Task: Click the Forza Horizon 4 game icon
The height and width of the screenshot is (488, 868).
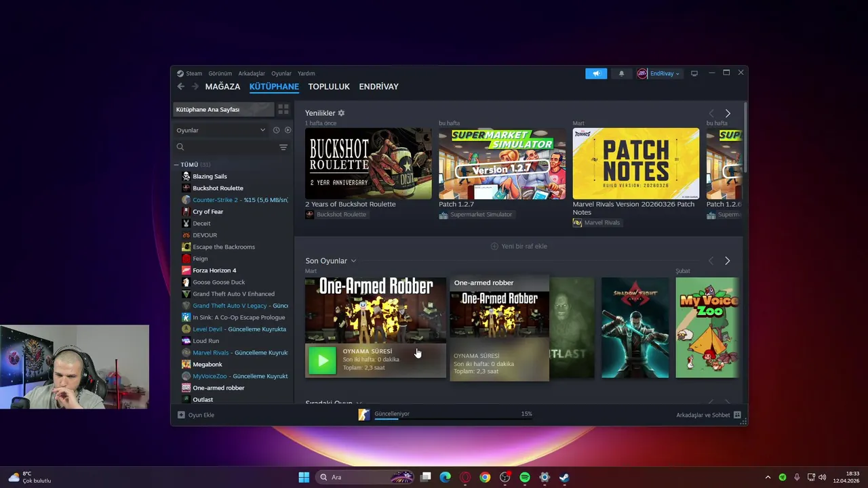Action: [x=186, y=270]
